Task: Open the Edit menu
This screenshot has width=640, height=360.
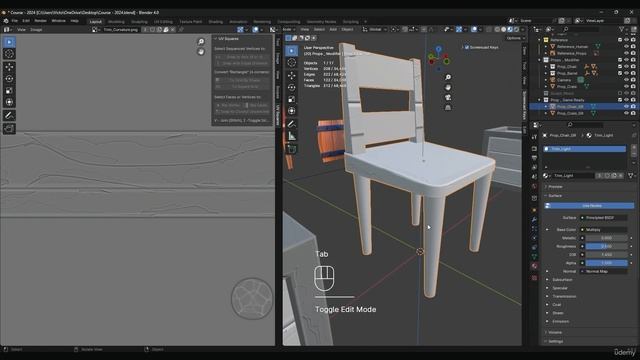Action: coord(26,21)
